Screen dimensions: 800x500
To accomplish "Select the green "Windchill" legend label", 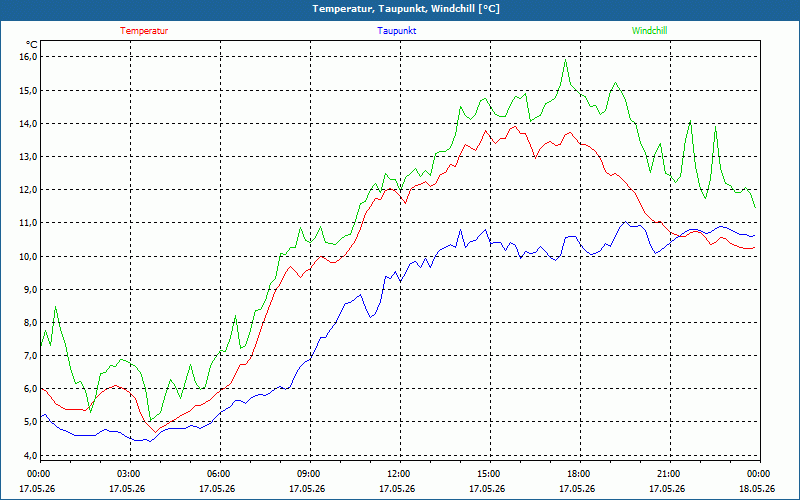I will pos(649,31).
